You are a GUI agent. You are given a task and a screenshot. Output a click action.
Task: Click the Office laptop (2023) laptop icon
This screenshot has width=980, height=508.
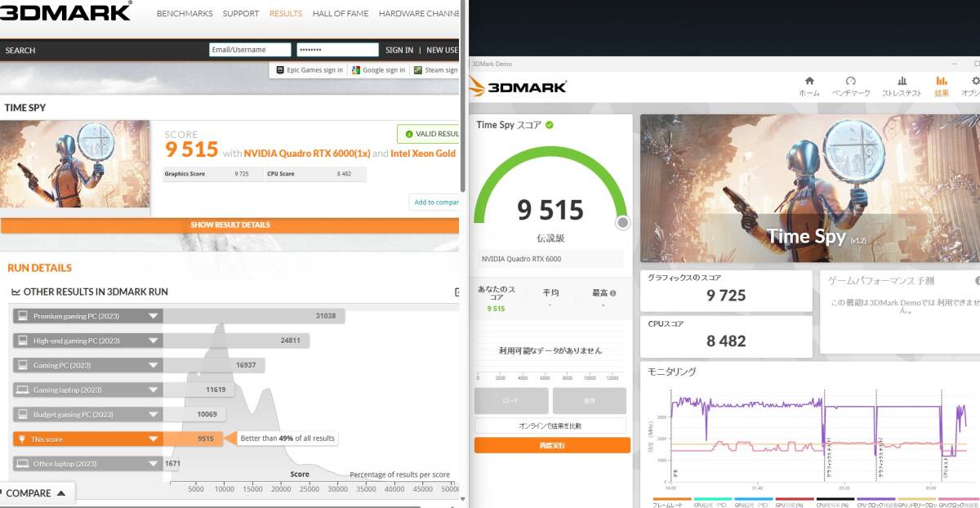(22, 463)
